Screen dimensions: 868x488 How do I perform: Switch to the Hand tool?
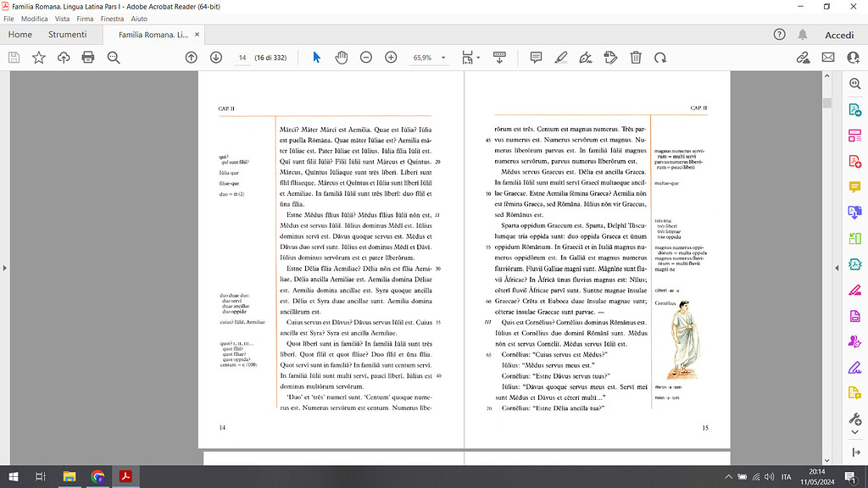pos(341,57)
